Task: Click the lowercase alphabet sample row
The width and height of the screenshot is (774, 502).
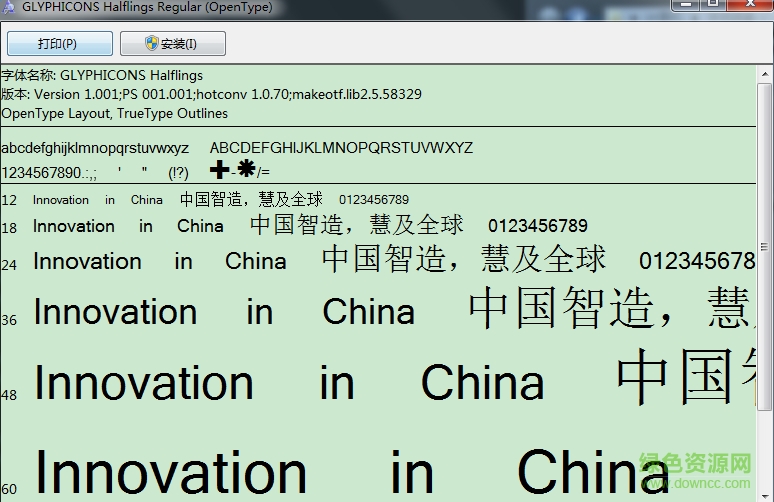Action: point(95,148)
